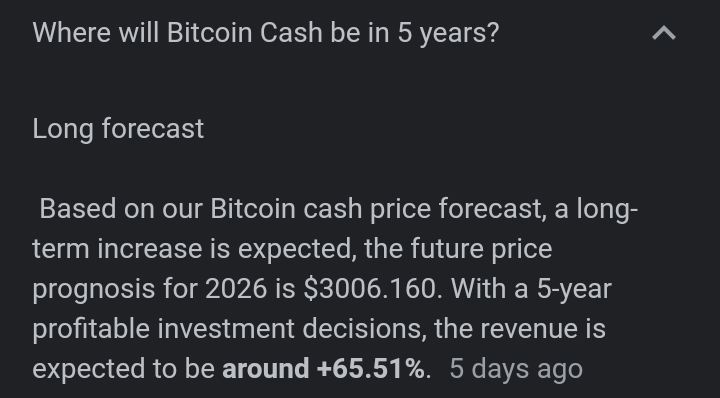Click the words "Bitcoin Cash" in the question title
Screen dimensions: 720x398
245,33
